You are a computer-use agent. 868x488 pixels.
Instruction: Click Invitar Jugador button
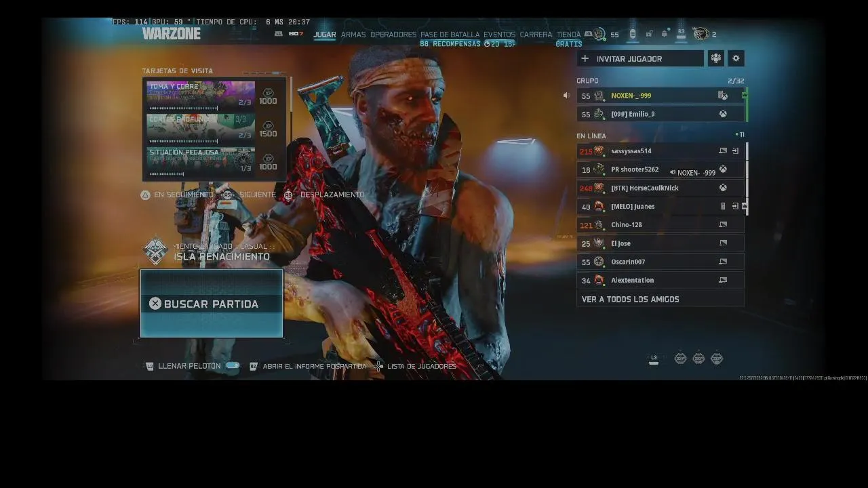[640, 59]
